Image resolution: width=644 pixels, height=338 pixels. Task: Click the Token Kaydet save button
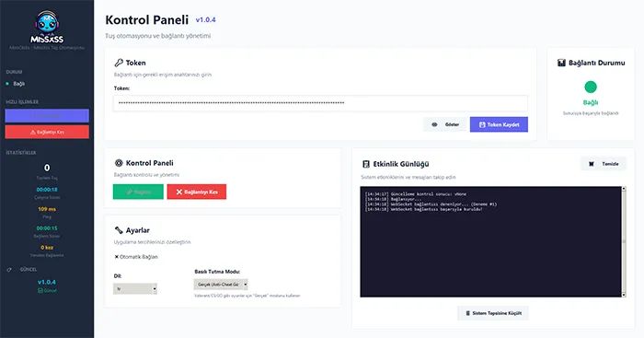pyautogui.click(x=499, y=124)
